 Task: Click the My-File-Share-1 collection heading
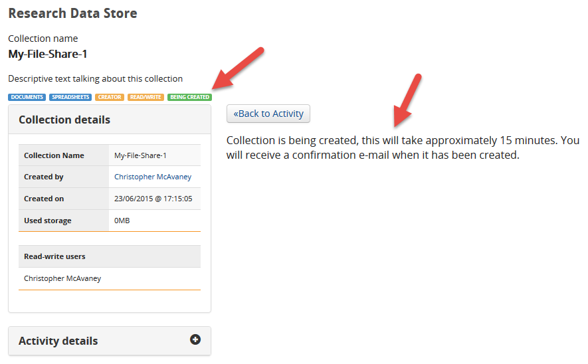48,54
